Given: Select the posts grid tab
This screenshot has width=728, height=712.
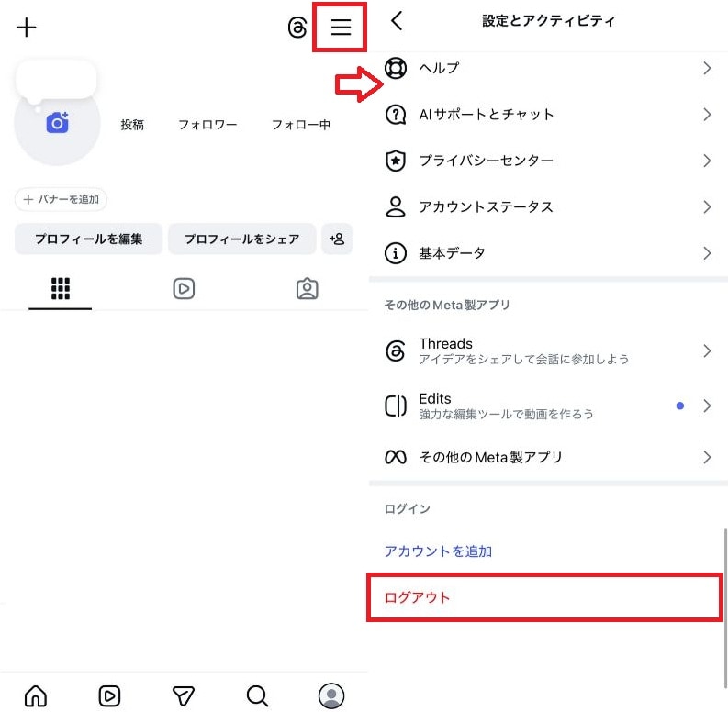Looking at the screenshot, I should click(61, 289).
